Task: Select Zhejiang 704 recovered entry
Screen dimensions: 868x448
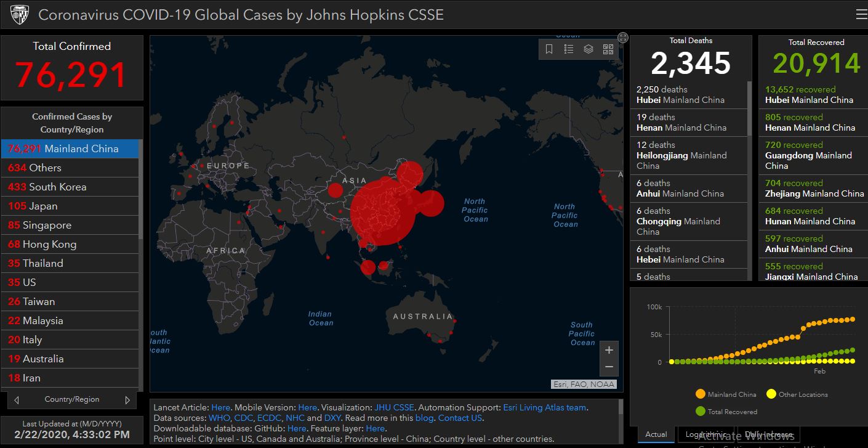Action: pos(813,189)
